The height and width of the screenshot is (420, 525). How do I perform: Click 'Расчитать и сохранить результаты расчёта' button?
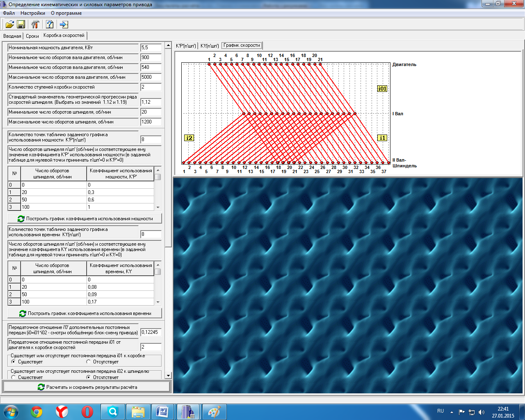click(x=87, y=387)
